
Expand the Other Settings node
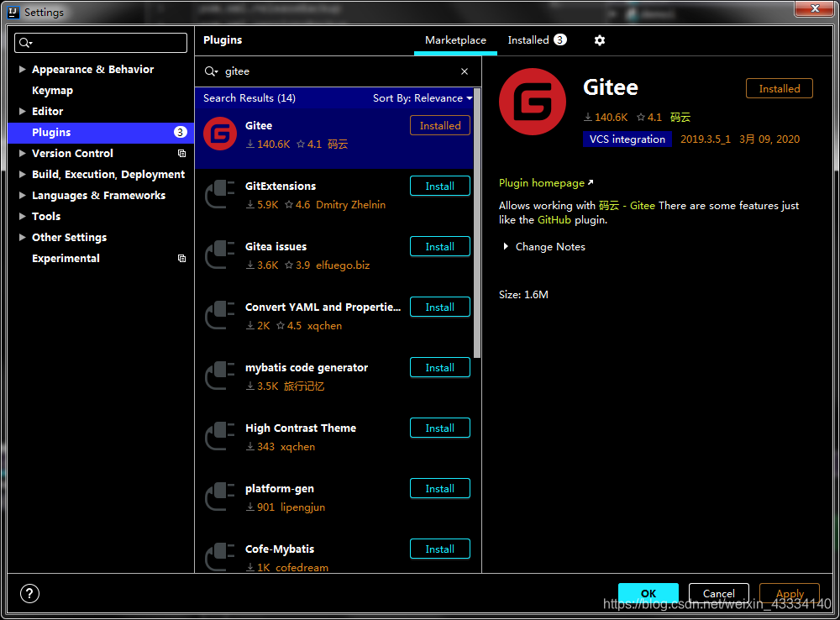tap(22, 238)
